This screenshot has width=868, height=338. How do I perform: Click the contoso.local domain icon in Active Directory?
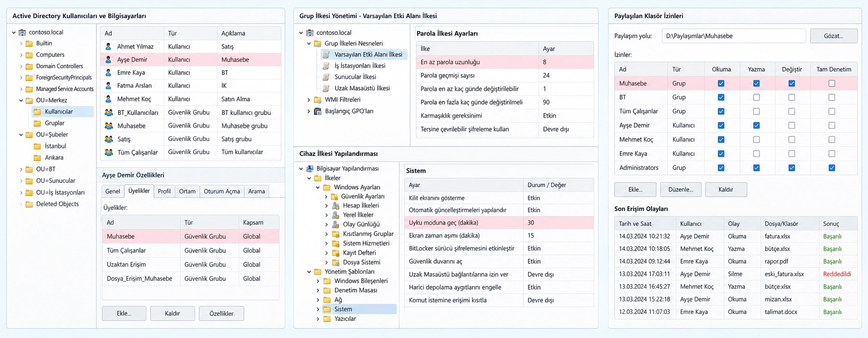[22, 32]
